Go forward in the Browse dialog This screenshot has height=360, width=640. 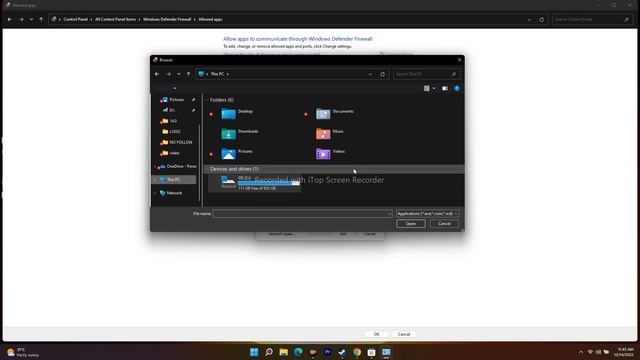click(169, 74)
